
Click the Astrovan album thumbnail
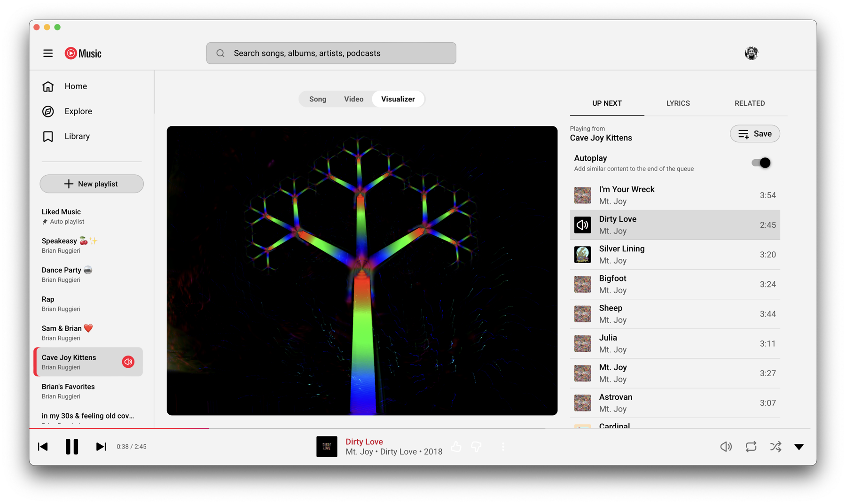click(x=582, y=403)
